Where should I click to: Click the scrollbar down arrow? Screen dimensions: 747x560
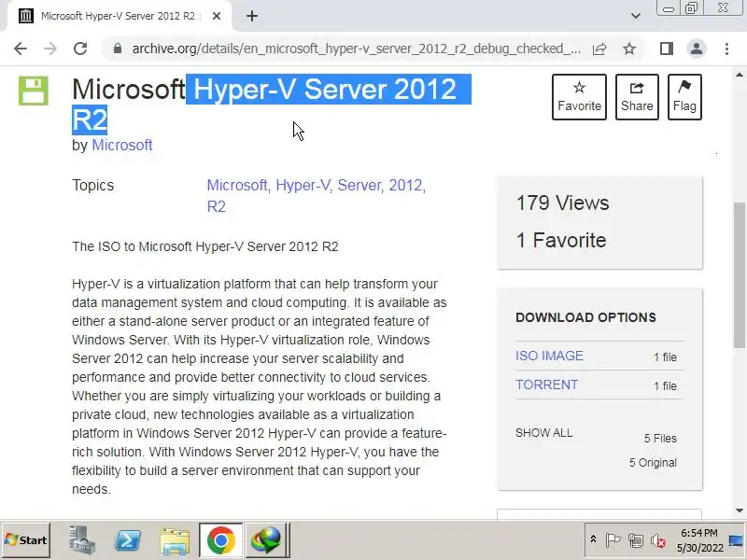(739, 511)
